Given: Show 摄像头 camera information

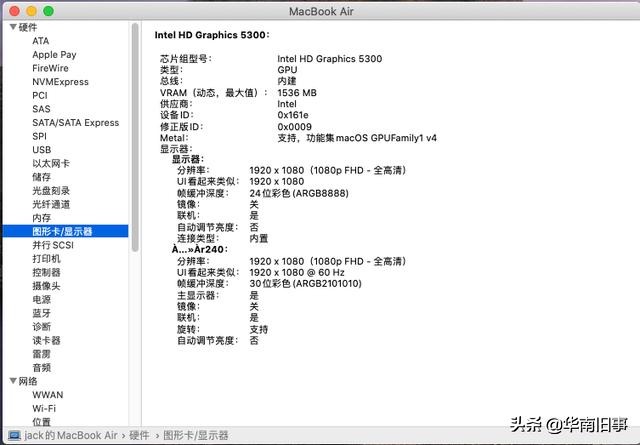Looking at the screenshot, I should pyautogui.click(x=47, y=286).
